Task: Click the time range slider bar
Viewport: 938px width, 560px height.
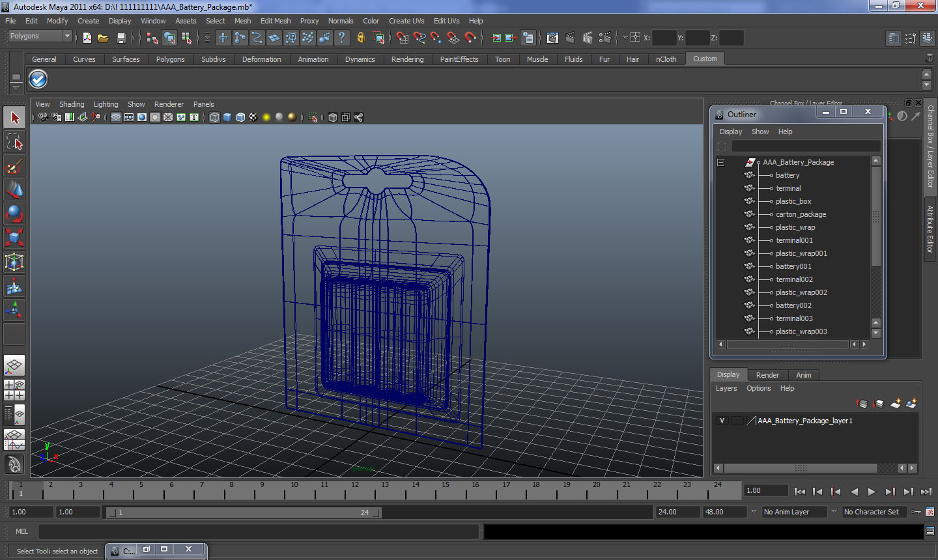Action: click(x=244, y=512)
